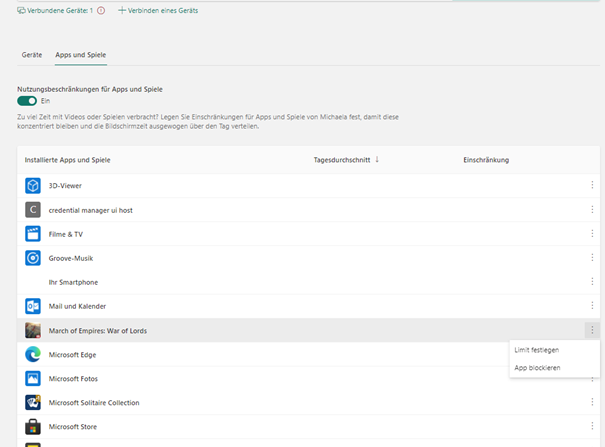Open the options menu for 3D-Viewer
Viewport: 605px width, 447px height.
pyautogui.click(x=592, y=185)
